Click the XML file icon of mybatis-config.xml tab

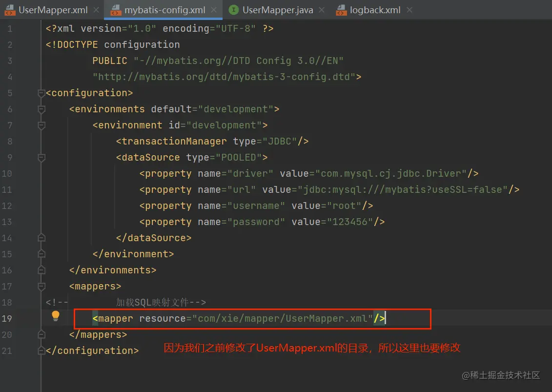tap(116, 10)
